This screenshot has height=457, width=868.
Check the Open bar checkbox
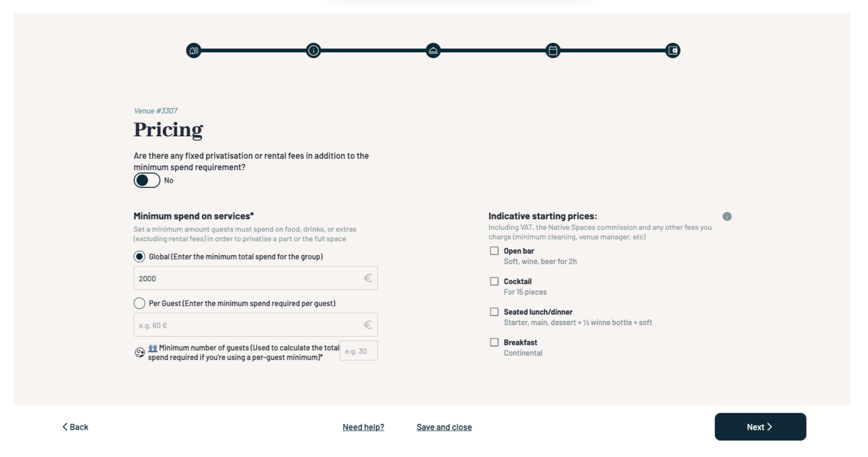pyautogui.click(x=495, y=251)
